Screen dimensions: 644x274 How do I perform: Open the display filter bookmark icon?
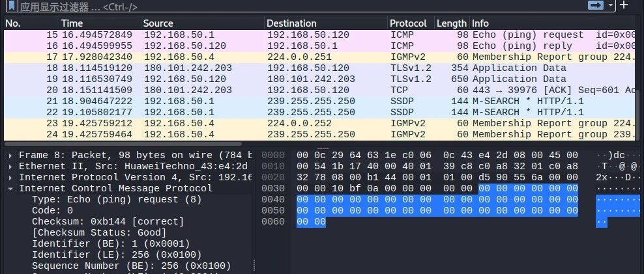[12, 5]
